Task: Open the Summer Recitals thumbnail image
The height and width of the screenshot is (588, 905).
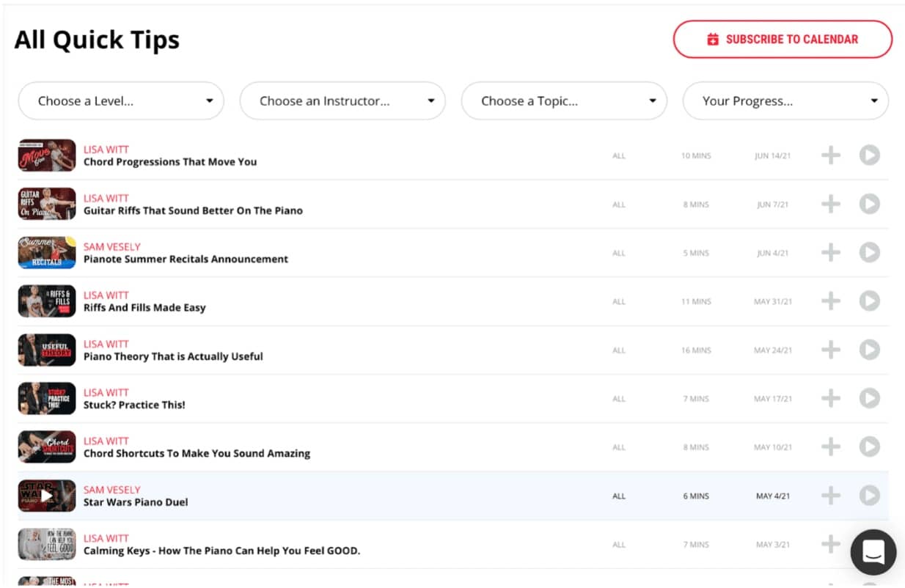Action: tap(47, 253)
